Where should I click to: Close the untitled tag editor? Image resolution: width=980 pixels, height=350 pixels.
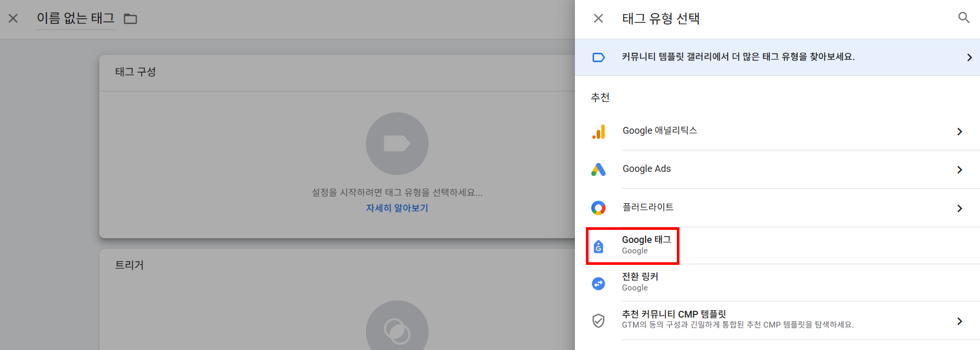13,19
